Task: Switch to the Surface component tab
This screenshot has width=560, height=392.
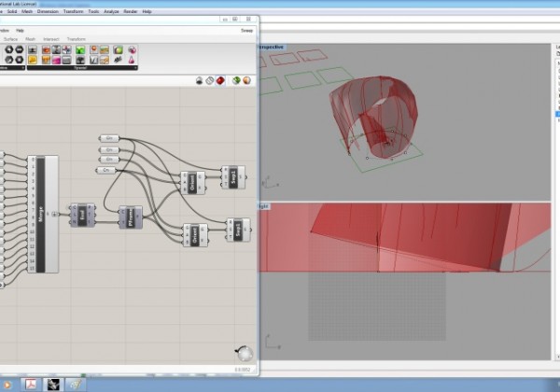Action: (10, 39)
